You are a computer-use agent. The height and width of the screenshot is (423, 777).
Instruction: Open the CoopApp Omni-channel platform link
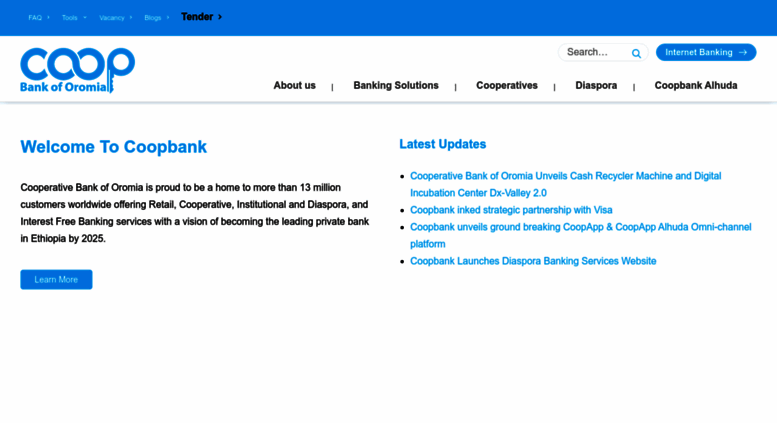[581, 235]
